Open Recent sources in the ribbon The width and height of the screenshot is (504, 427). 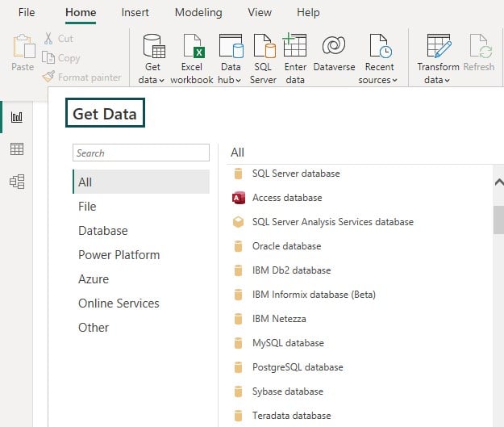378,59
